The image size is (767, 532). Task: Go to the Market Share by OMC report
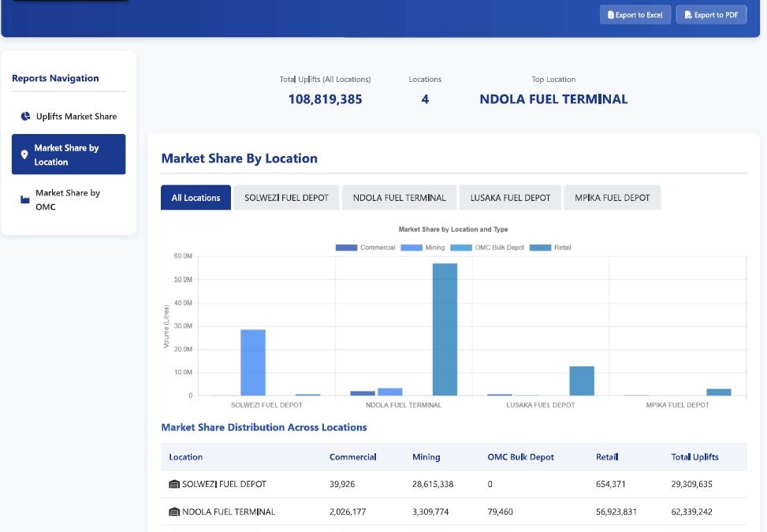(68, 199)
